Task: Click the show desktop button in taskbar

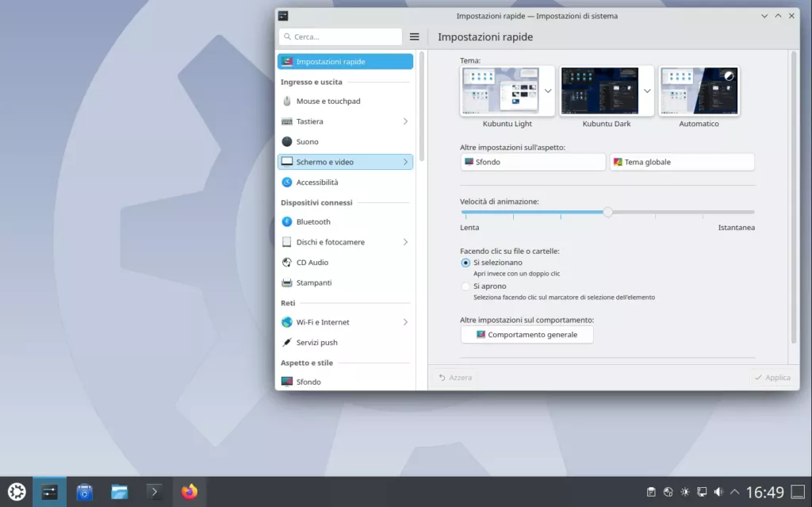Action: click(x=798, y=492)
